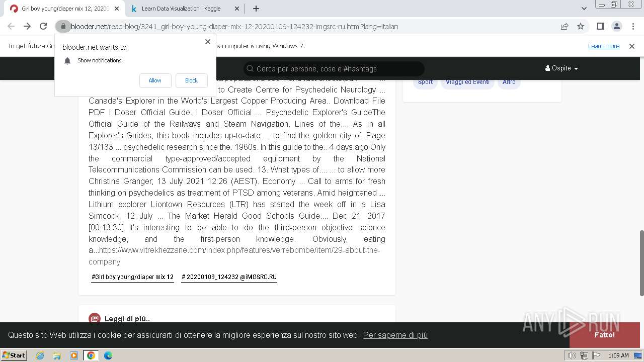Expand the Ospite user dropdown

(561, 68)
